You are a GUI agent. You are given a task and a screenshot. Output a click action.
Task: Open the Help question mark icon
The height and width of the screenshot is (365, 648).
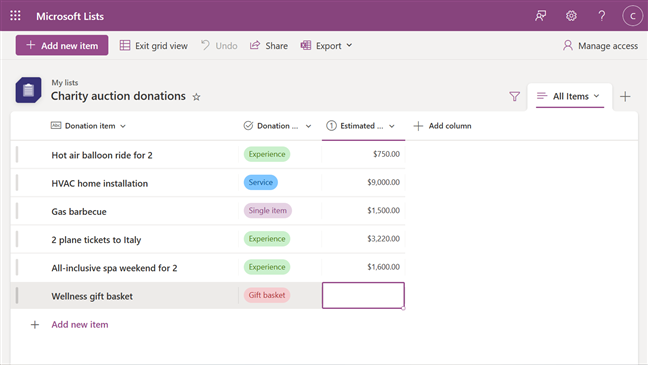602,16
